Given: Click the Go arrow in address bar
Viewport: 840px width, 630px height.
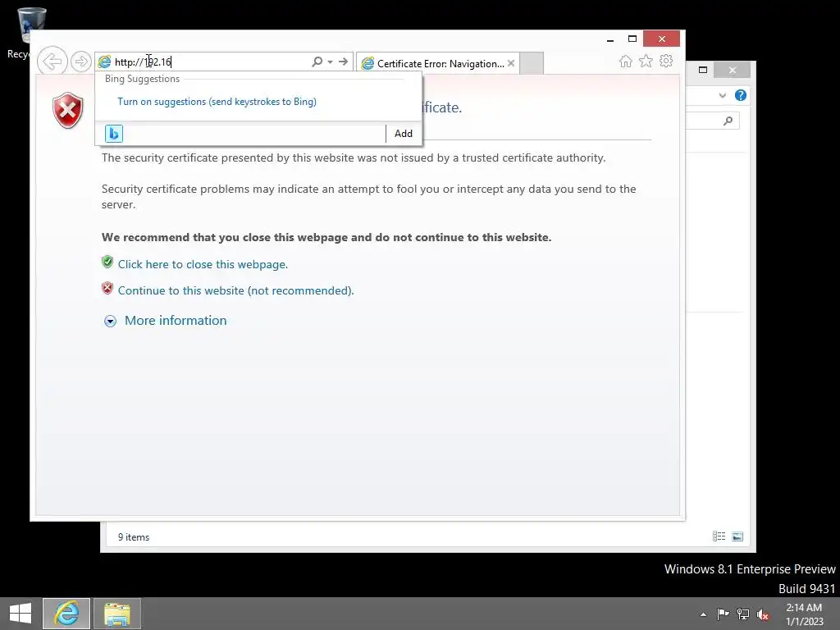Looking at the screenshot, I should [344, 62].
